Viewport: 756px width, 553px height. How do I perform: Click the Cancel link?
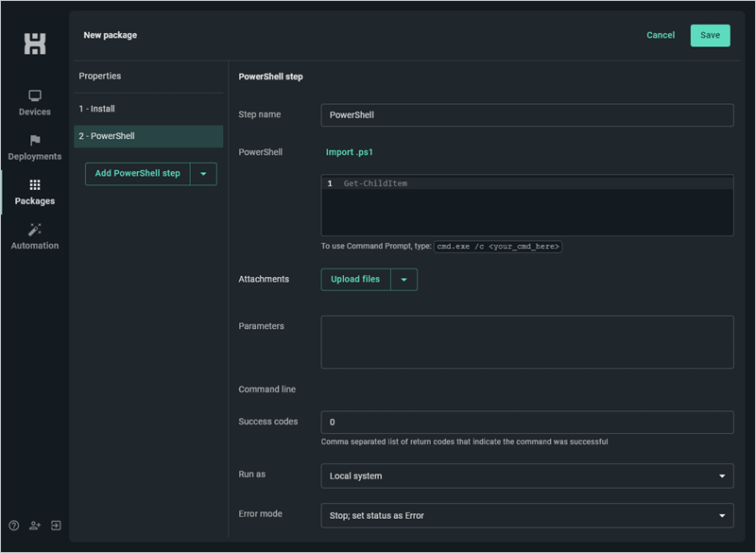[x=661, y=35]
